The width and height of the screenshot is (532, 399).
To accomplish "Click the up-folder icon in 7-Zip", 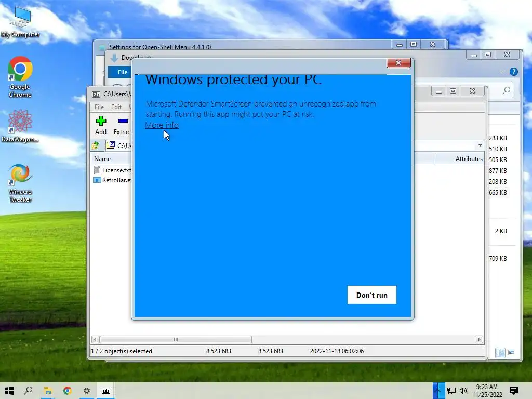I will [x=96, y=145].
